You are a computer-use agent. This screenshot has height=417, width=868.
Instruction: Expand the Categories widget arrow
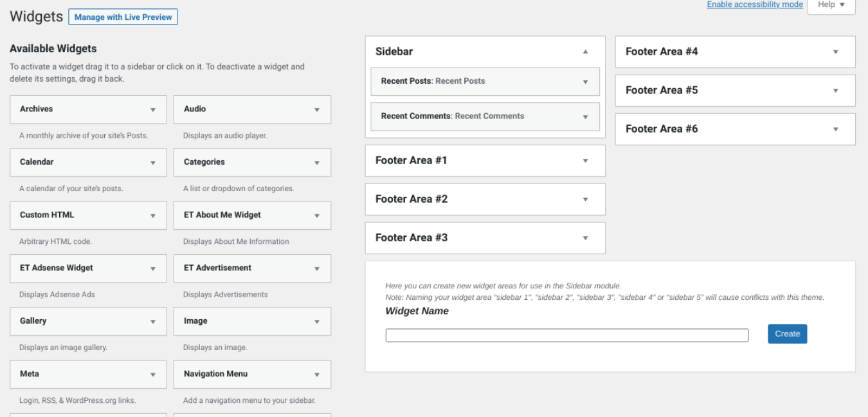317,163
